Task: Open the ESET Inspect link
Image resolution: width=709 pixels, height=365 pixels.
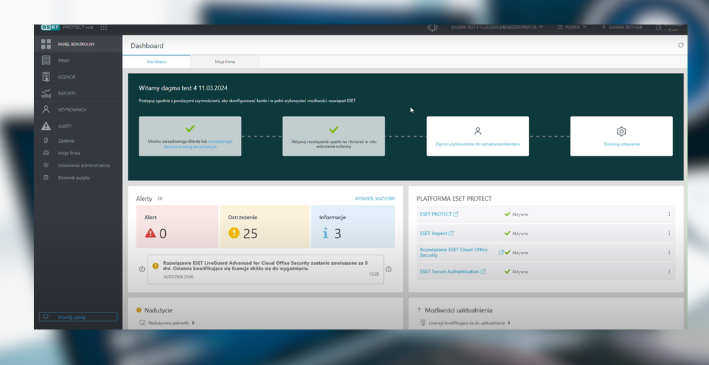Action: point(433,233)
